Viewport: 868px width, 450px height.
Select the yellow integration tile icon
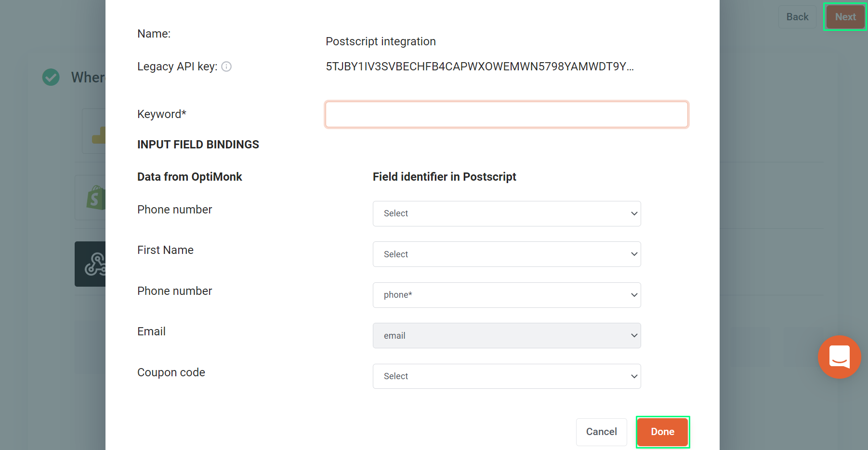[99, 135]
